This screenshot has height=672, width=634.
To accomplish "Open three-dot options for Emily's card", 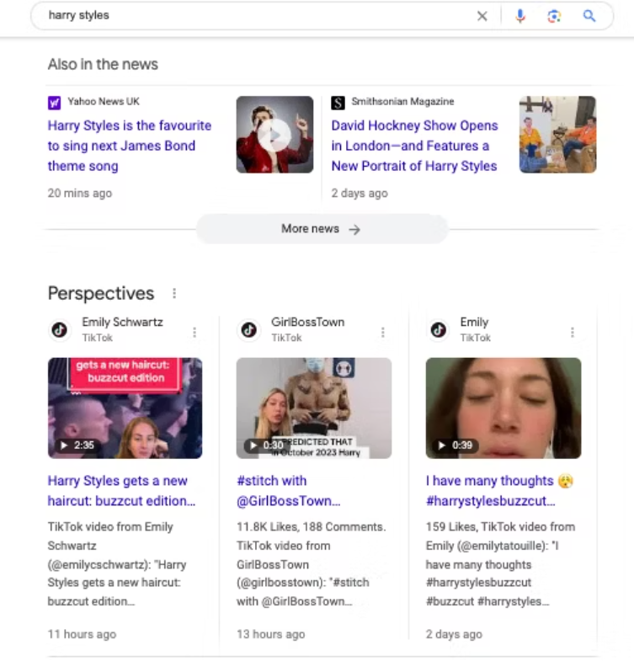I will coord(573,333).
